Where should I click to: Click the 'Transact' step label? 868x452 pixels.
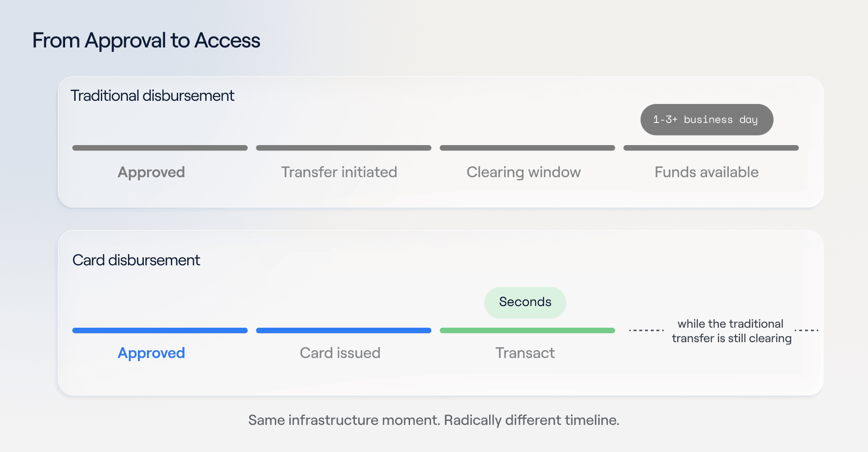click(525, 353)
